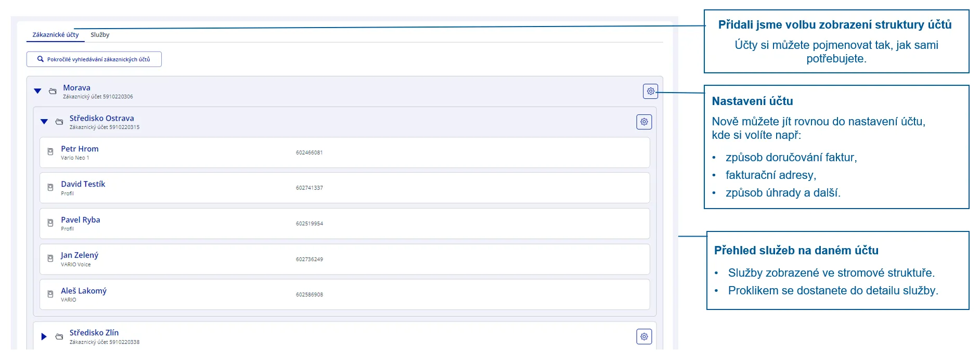This screenshot has width=980, height=362.
Task: Open Petr Hrom service detail
Action: click(80, 149)
